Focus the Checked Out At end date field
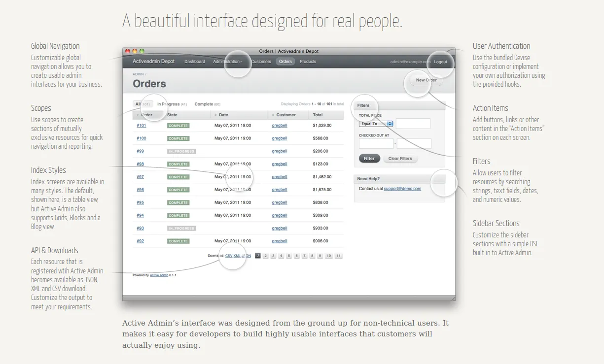Screen dimensions: 604x364 414,144
